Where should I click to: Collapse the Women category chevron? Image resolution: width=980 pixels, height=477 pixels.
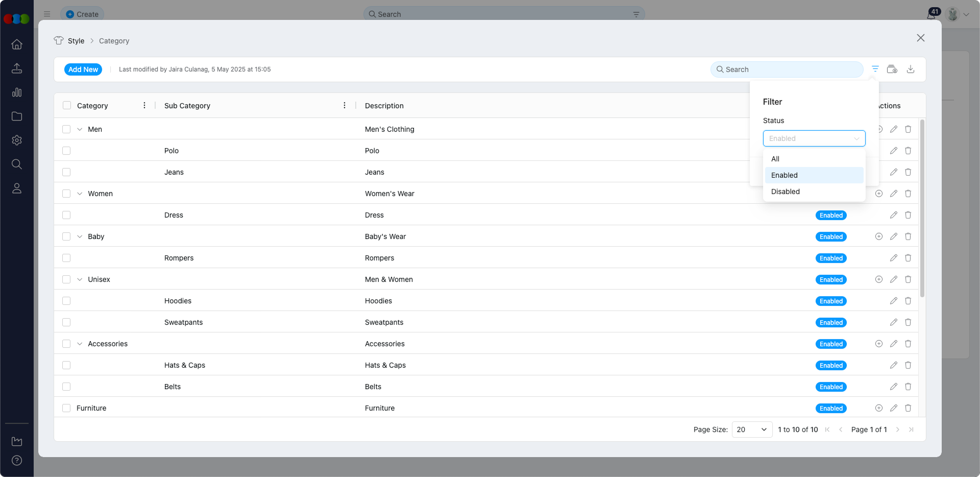[x=80, y=194]
